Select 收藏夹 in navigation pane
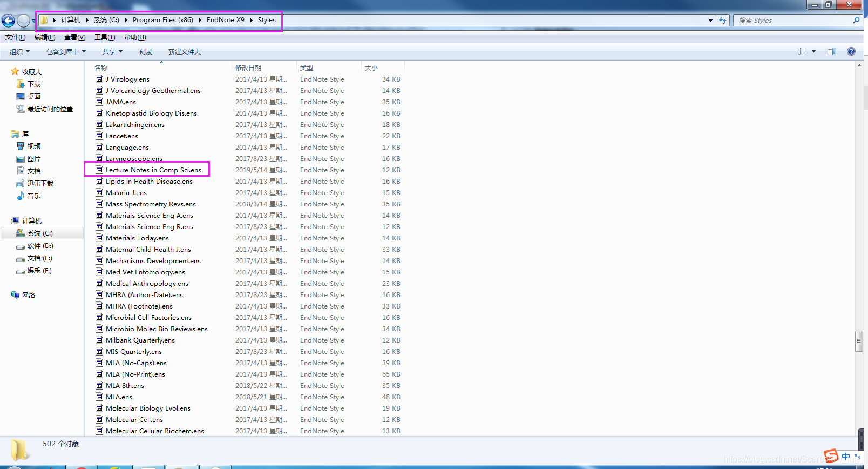The width and height of the screenshot is (868, 469). pos(32,71)
